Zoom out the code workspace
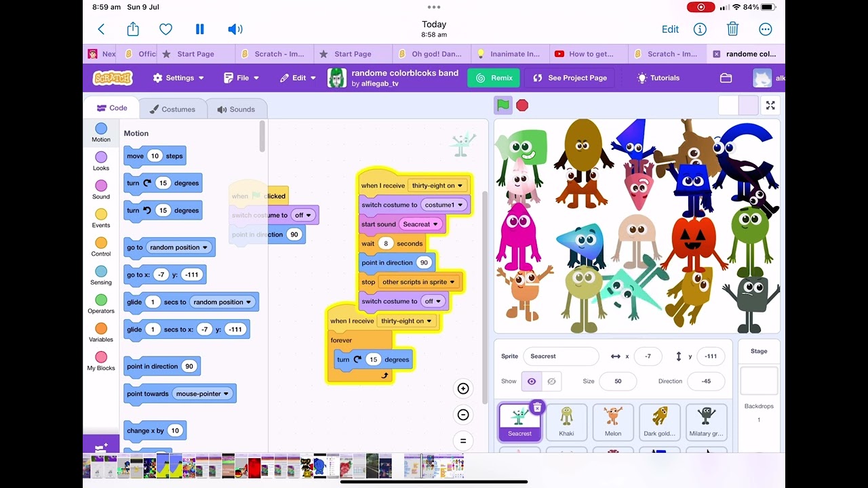868x488 pixels. (x=463, y=415)
